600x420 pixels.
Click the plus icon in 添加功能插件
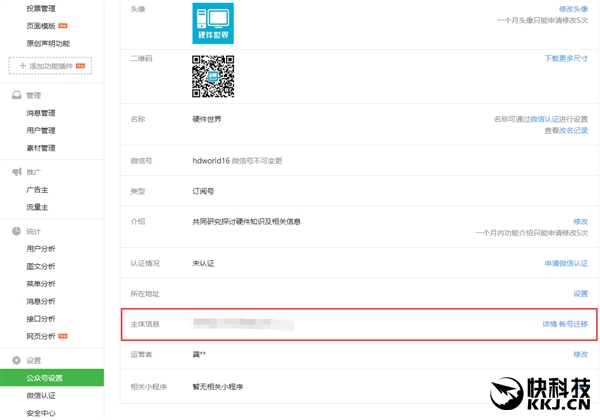click(23, 66)
